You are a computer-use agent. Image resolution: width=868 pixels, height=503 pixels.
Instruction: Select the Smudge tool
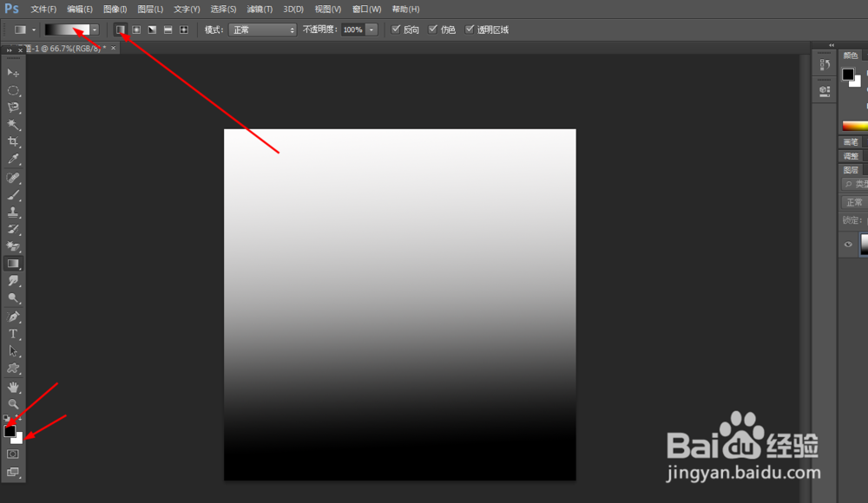13,280
